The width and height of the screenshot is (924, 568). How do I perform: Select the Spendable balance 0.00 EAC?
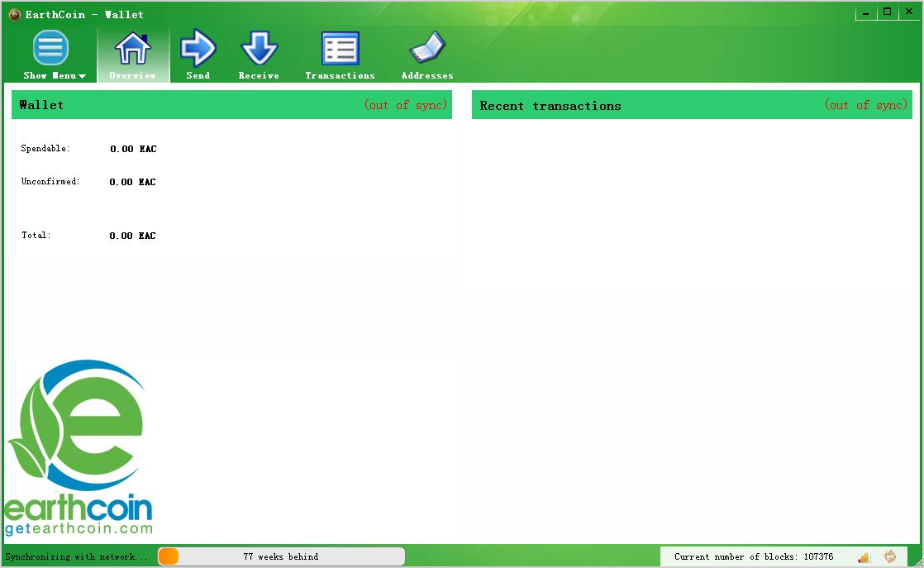(133, 149)
